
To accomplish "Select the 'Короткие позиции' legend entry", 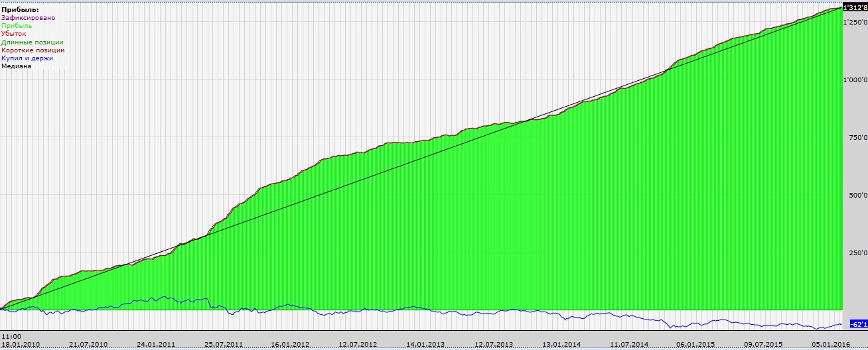I will [x=33, y=50].
